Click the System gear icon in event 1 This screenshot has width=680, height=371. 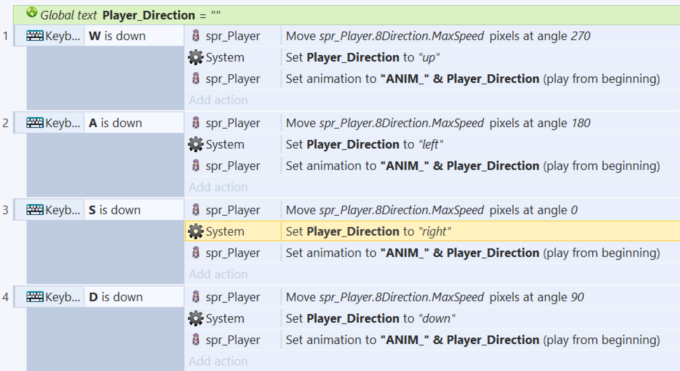click(196, 57)
